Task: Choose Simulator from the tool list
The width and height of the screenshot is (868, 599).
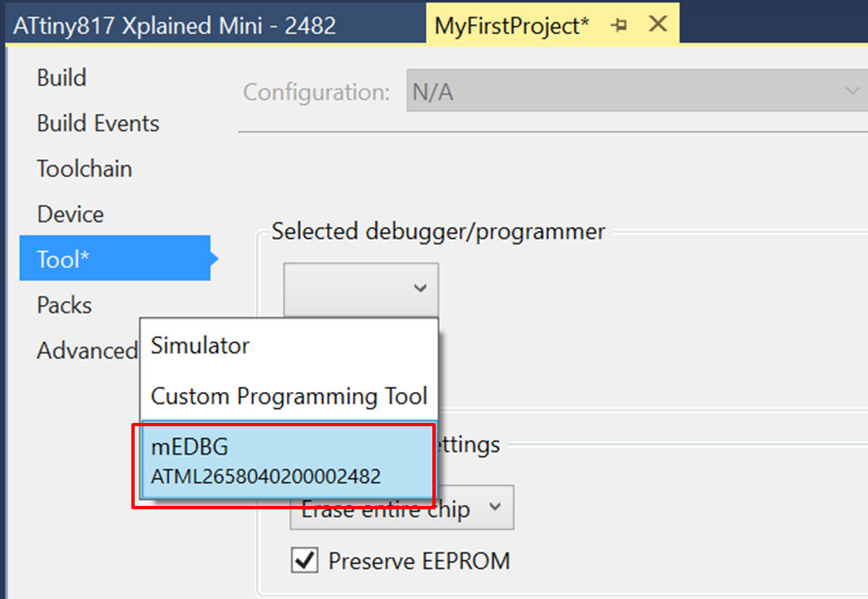Action: point(200,346)
